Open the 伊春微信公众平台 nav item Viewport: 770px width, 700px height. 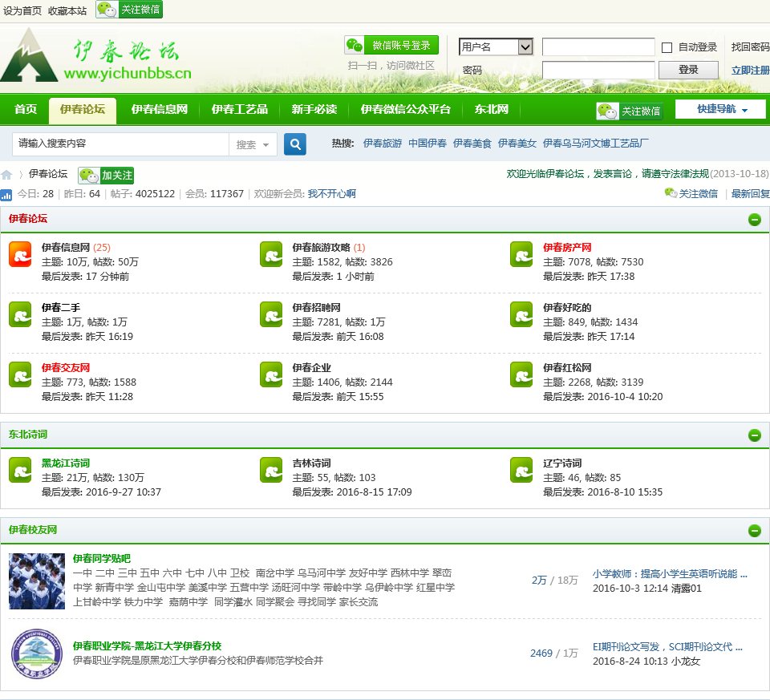[x=406, y=109]
